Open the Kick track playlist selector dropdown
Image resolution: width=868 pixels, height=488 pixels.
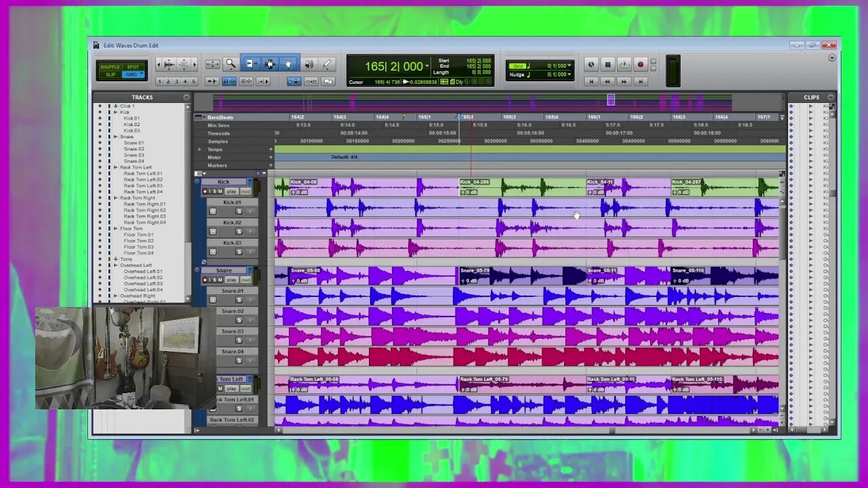(x=250, y=182)
